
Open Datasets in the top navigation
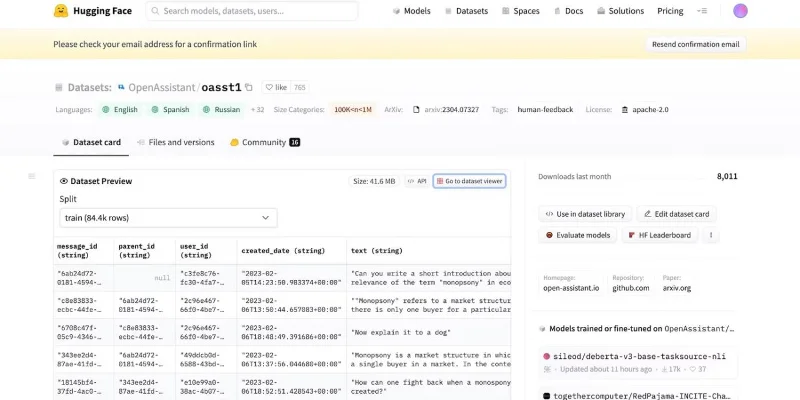pos(466,11)
